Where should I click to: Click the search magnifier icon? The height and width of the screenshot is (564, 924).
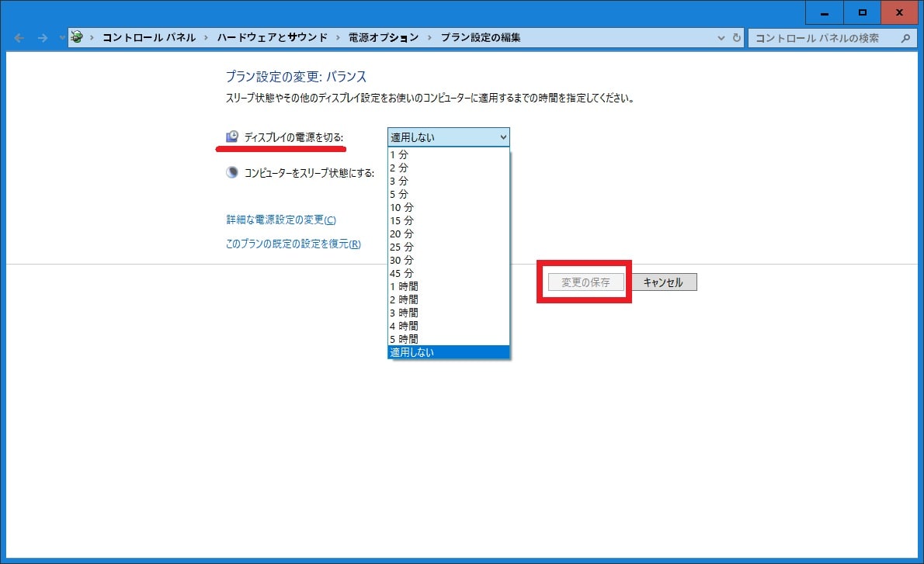point(905,38)
